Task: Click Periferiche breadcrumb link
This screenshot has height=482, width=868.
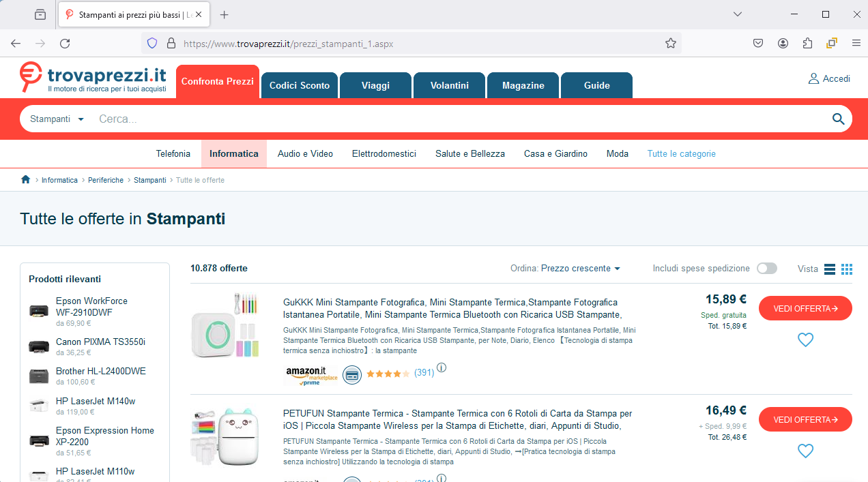Action: coord(106,180)
